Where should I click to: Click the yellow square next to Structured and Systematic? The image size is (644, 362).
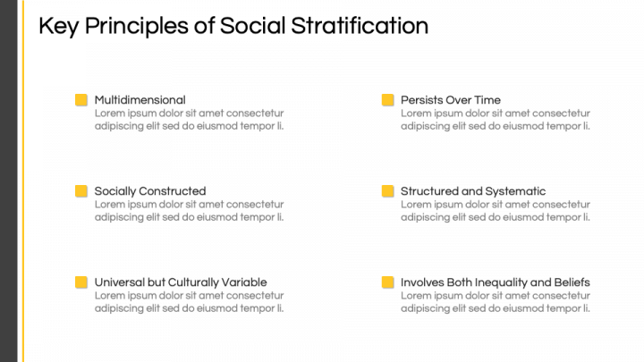coord(387,191)
